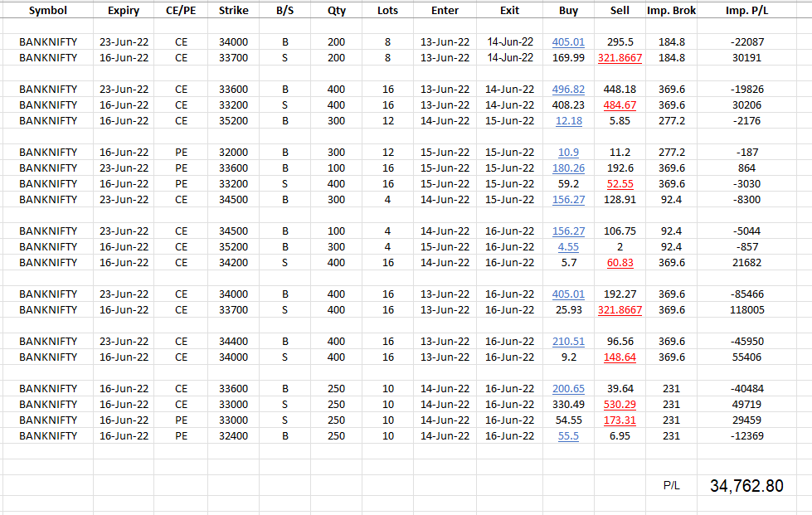Screen dimensions: 812x515
Task: Select the Qty column header
Action: point(336,10)
